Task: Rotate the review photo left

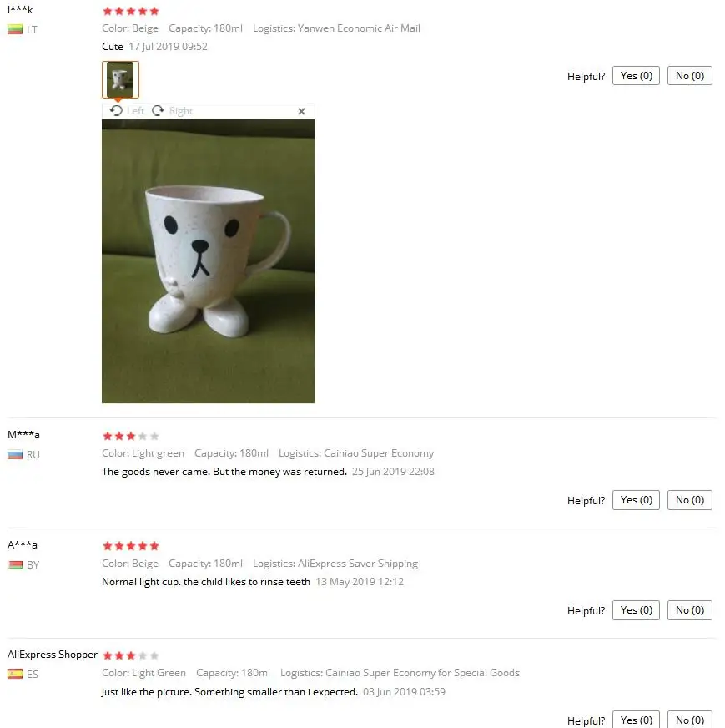Action: point(127,111)
